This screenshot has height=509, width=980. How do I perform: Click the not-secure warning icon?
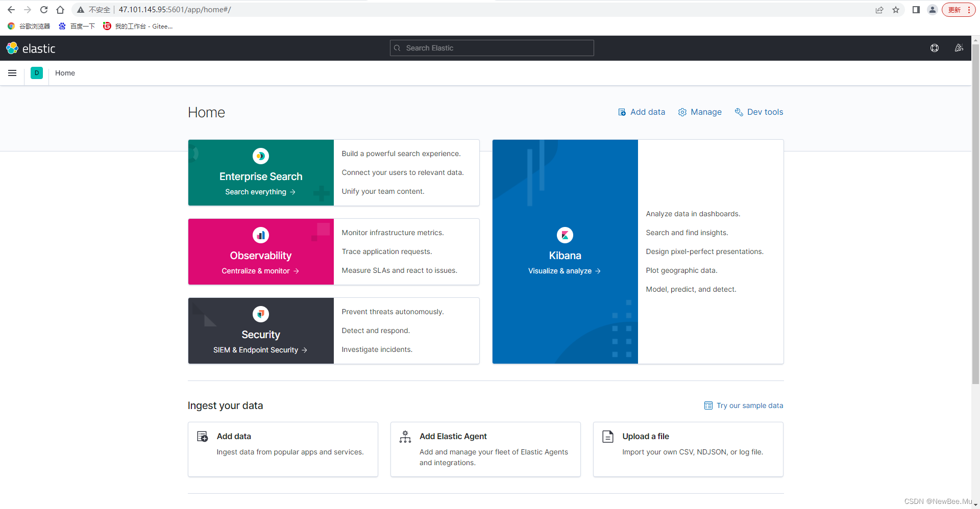(x=81, y=10)
